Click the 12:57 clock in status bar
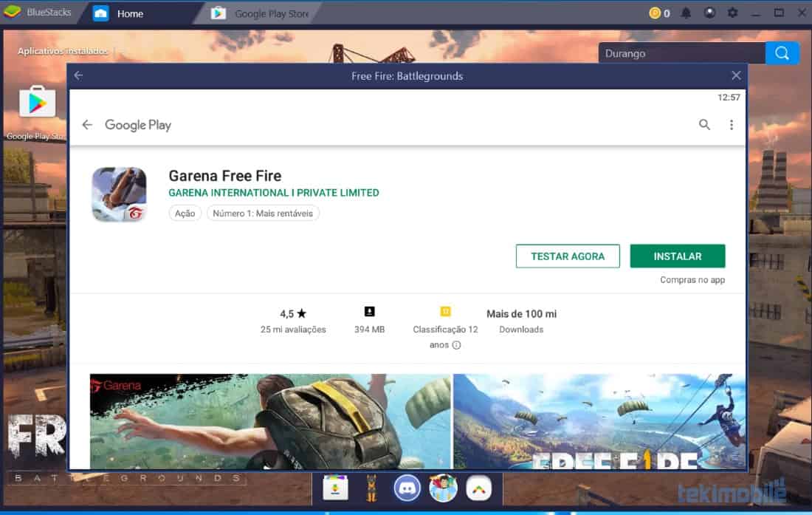This screenshot has width=812, height=515. pos(729,98)
